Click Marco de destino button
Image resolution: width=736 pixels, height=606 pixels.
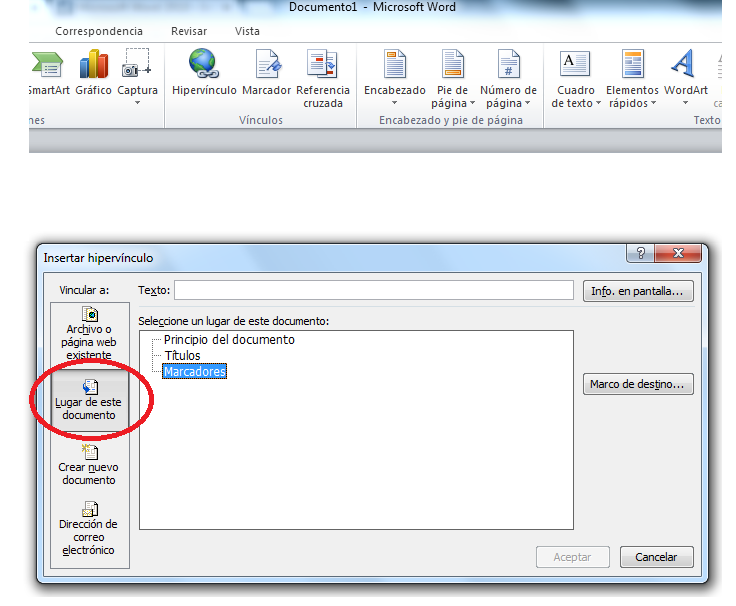[638, 384]
